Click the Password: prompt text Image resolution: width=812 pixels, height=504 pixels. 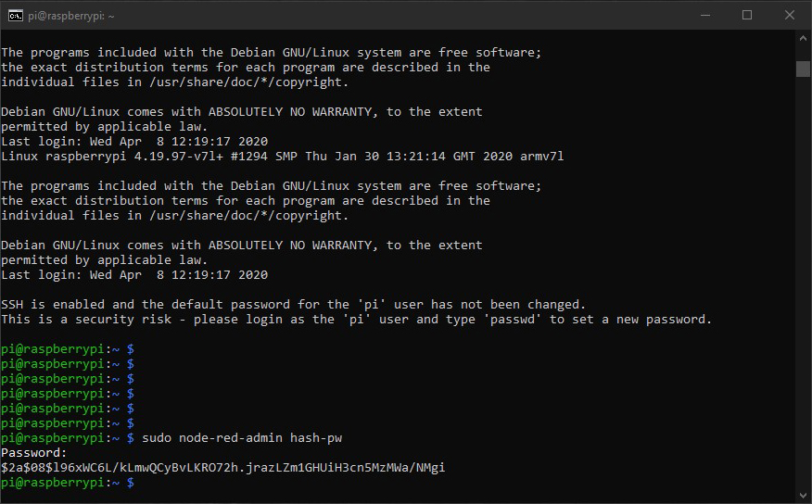(34, 453)
